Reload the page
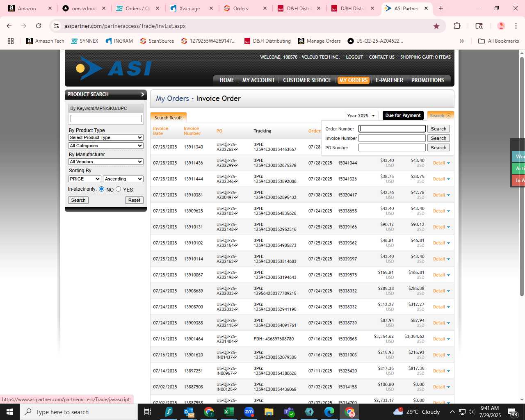The width and height of the screenshot is (525, 420). [39, 26]
